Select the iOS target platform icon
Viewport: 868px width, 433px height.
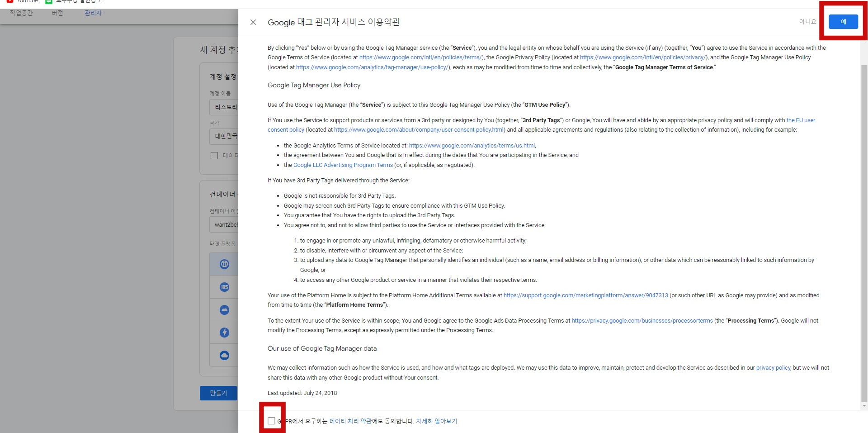(x=224, y=287)
